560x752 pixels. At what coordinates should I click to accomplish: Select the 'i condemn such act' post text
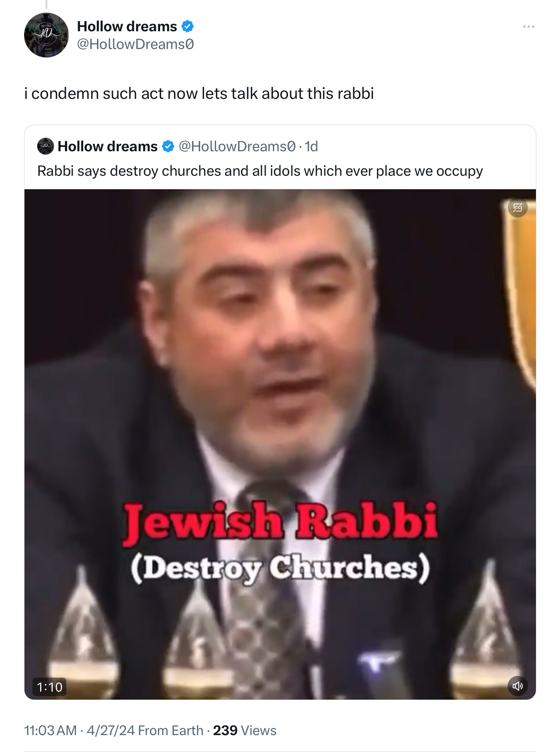tap(199, 93)
